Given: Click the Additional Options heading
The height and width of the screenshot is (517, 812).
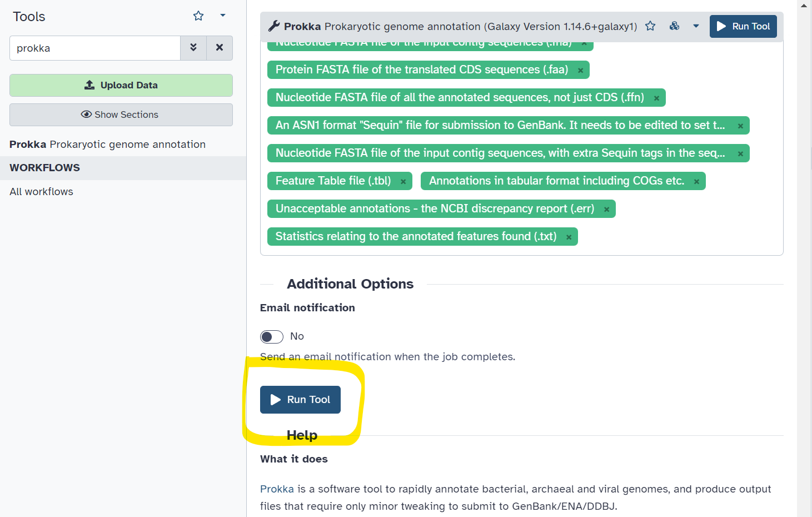Looking at the screenshot, I should coord(350,284).
